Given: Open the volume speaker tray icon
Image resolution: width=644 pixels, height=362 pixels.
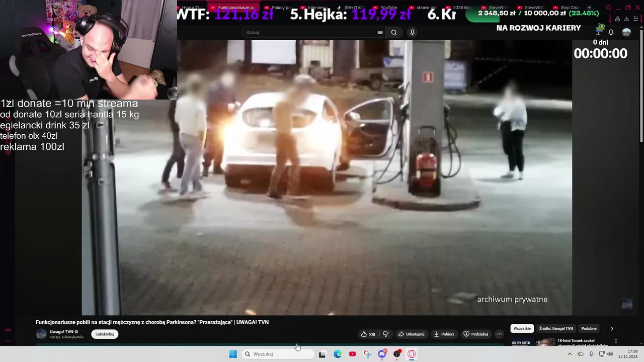Looking at the screenshot, I should [x=610, y=354].
